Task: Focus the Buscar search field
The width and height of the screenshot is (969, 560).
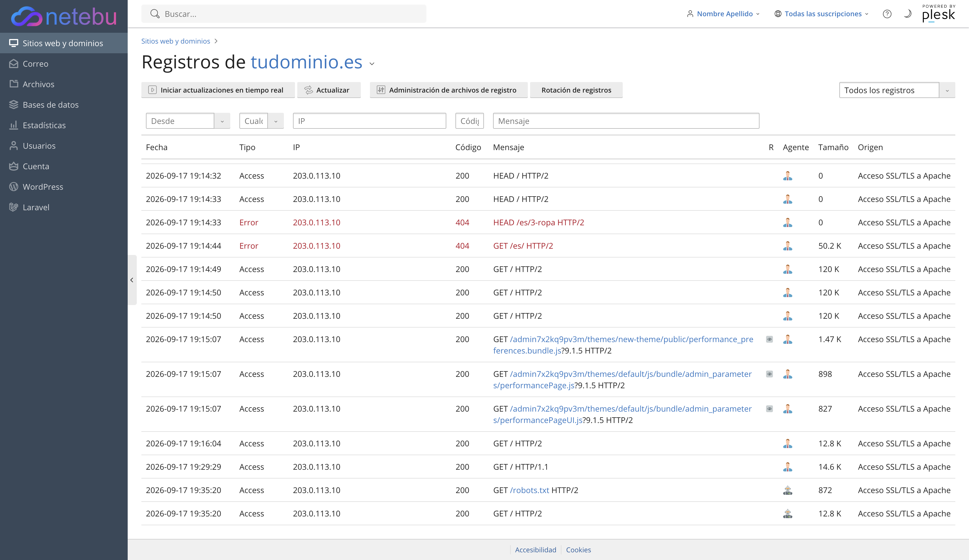Action: click(x=284, y=14)
